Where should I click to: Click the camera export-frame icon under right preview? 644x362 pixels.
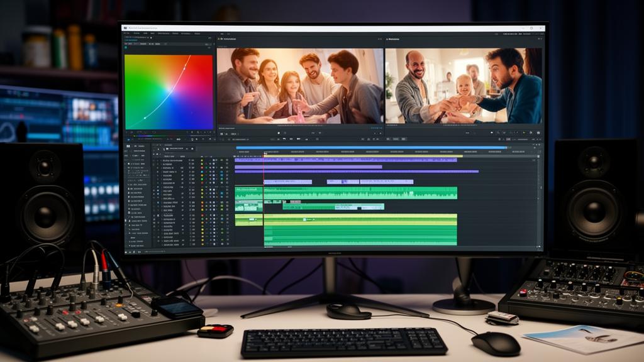538,133
